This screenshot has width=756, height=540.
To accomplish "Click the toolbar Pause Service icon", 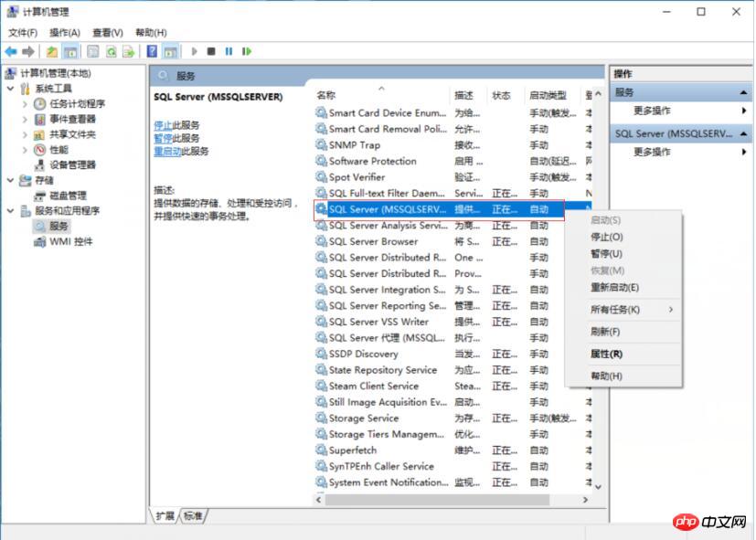I will click(x=229, y=51).
